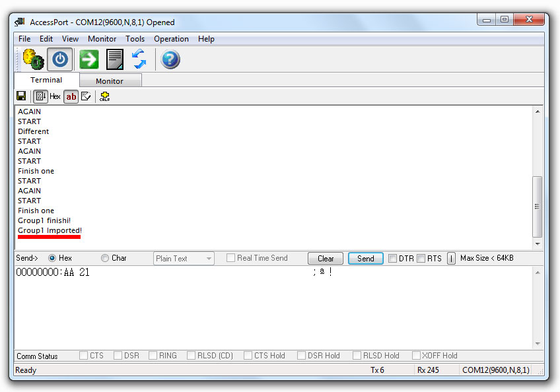Click inside the send hex input area

point(273,308)
